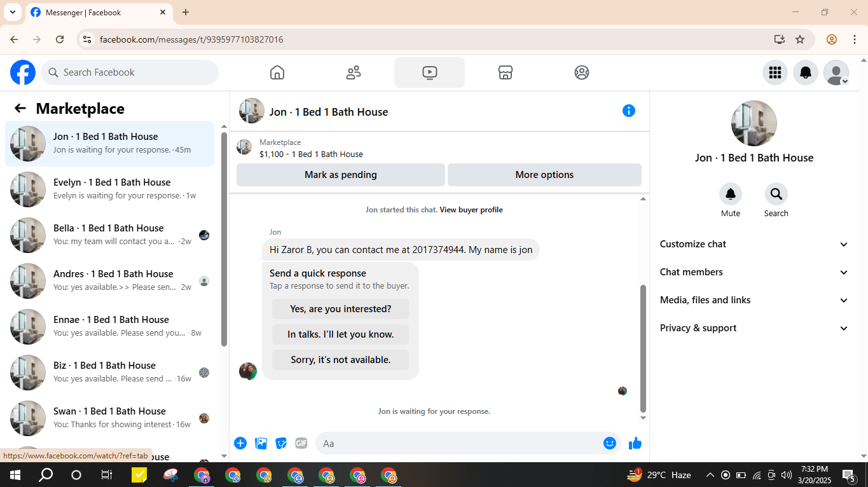868x487 pixels.
Task: View site information icon in address bar
Action: [87, 39]
